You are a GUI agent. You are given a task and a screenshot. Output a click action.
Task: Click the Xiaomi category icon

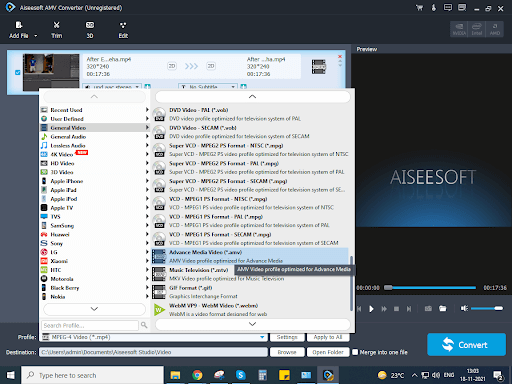point(44,261)
